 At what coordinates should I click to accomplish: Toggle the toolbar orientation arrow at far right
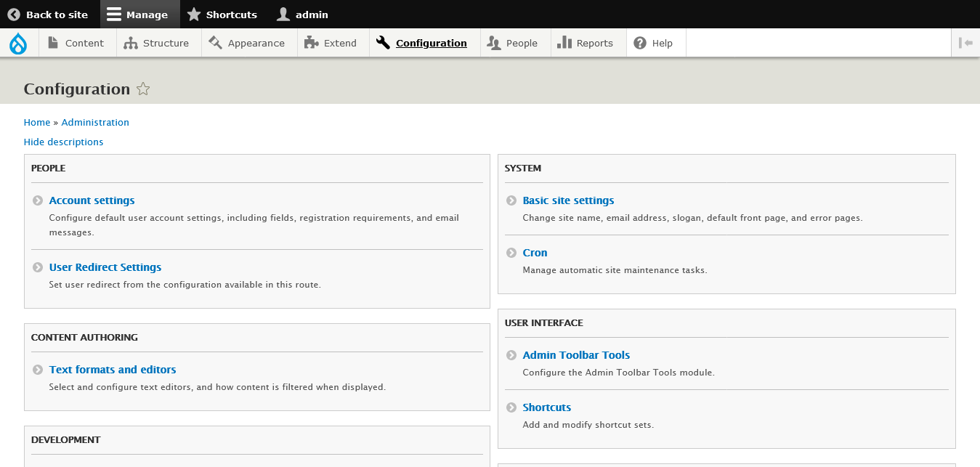point(965,42)
